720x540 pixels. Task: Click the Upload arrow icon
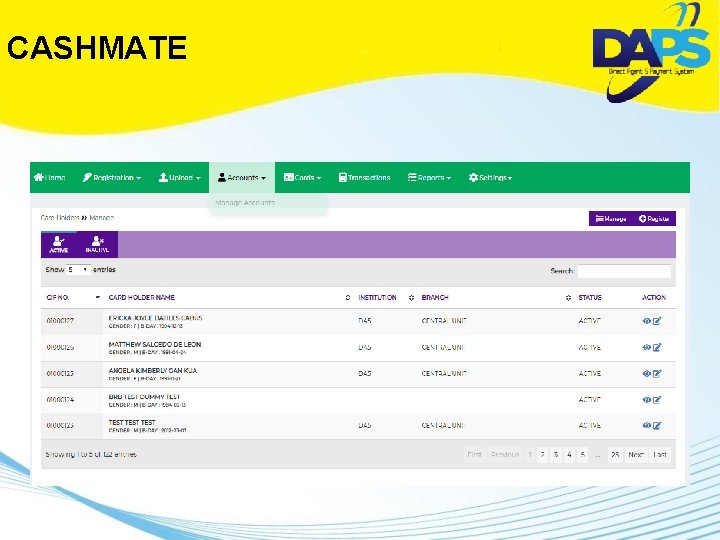(x=163, y=177)
